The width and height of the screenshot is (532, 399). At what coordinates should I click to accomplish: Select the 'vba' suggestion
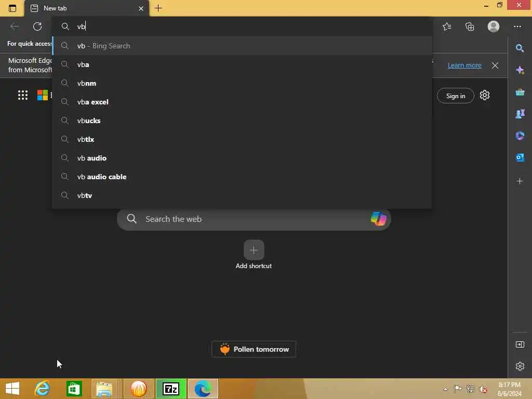[242, 64]
